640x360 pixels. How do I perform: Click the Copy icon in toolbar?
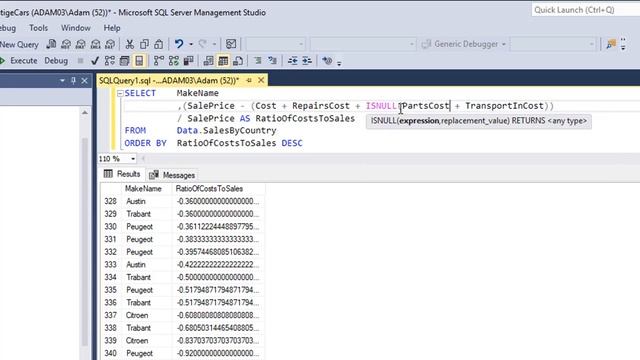tap(144, 44)
